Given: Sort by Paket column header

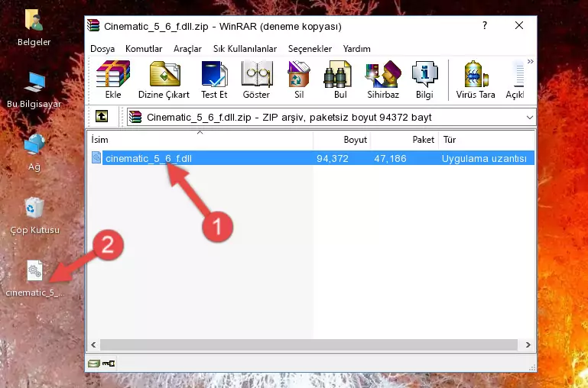Looking at the screenshot, I should point(404,140).
